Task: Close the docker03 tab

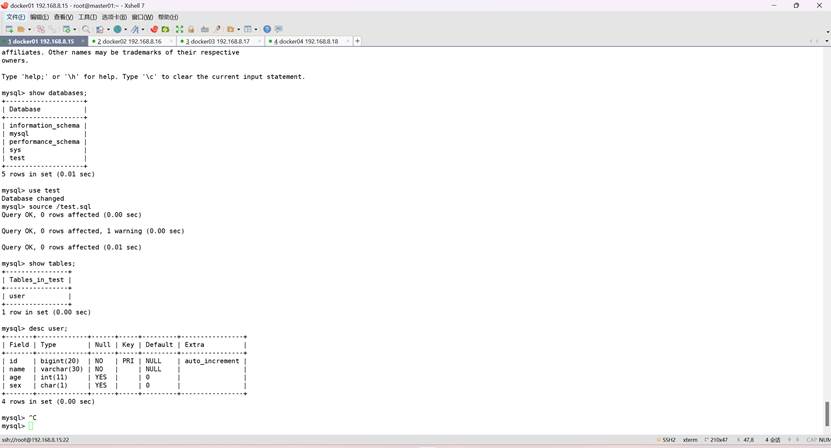Action: coord(259,41)
